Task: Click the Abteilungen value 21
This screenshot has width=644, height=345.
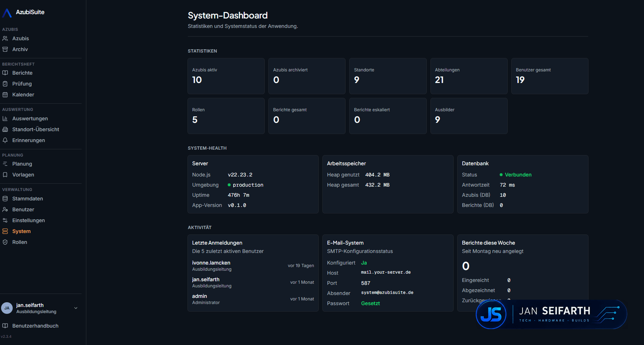Action: coord(439,80)
